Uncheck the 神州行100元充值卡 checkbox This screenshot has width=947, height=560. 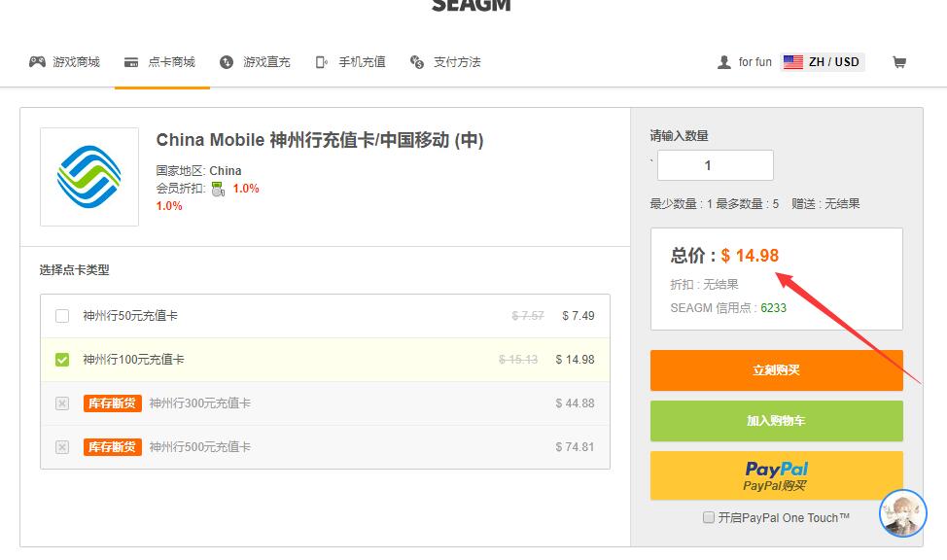[62, 360]
